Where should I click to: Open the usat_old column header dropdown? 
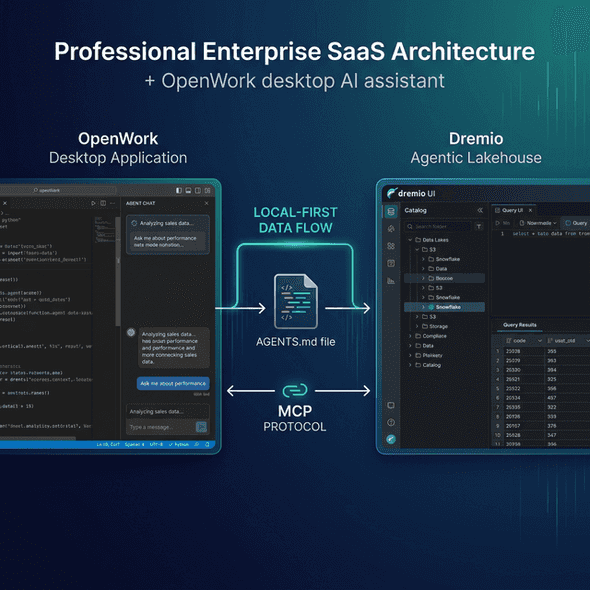587,341
